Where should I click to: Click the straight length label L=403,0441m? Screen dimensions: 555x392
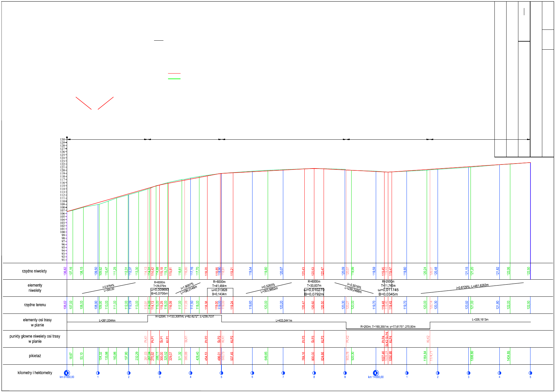[284, 320]
